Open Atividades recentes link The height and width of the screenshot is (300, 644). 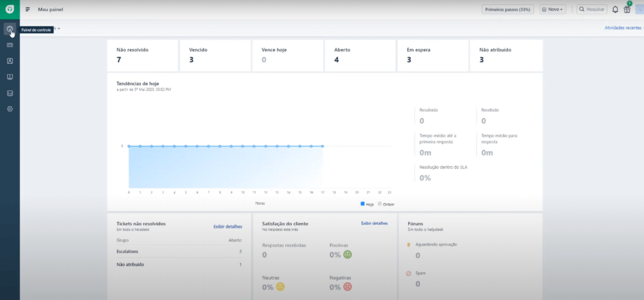coord(623,28)
